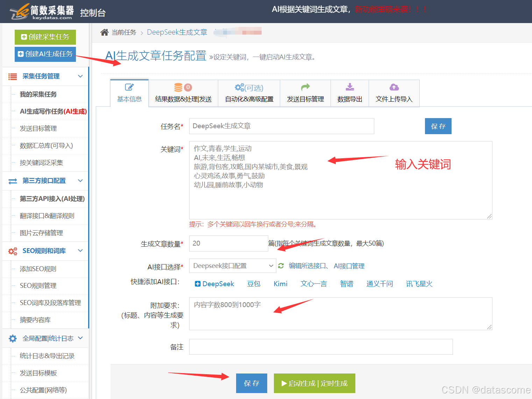Open 第三方API接入(AI处理) in sidebar
Viewport: 532px width, 399px height.
click(x=52, y=199)
